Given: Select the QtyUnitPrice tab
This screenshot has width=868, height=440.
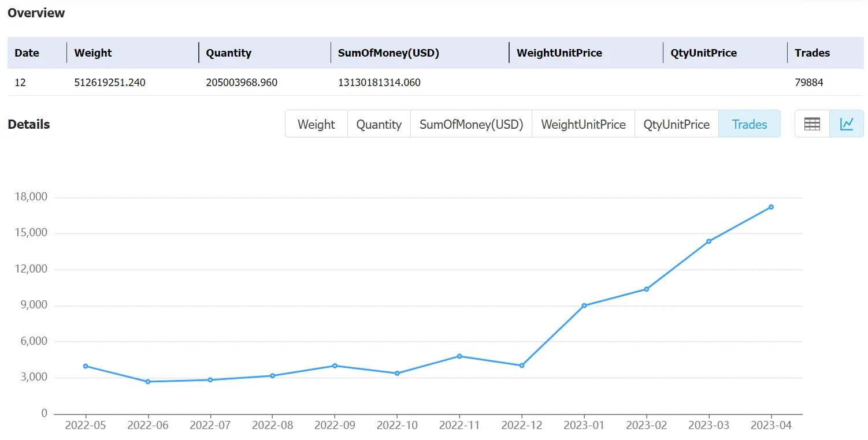Looking at the screenshot, I should coord(676,124).
